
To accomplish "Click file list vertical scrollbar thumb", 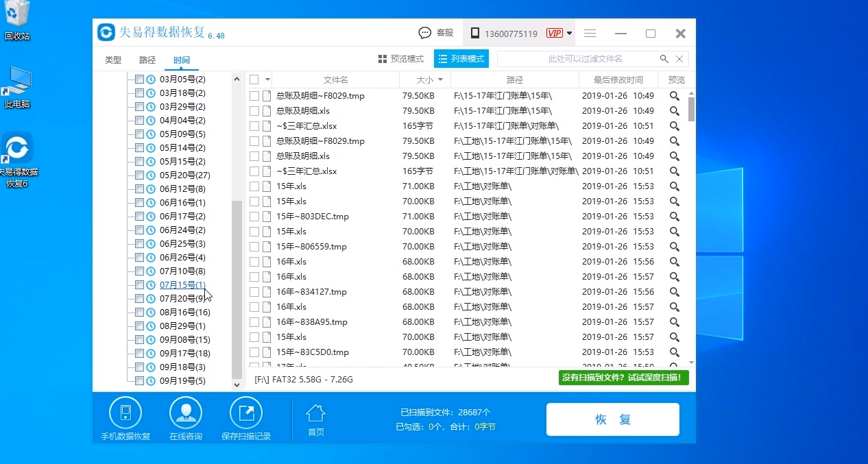I will [691, 109].
